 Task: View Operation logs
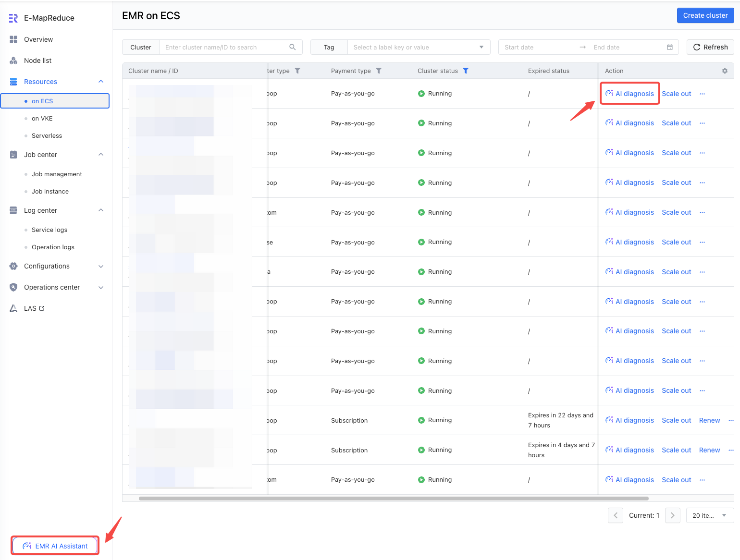53,247
